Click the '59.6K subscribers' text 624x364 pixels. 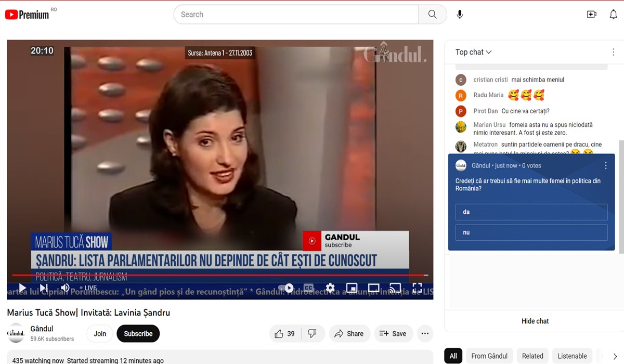click(x=52, y=339)
